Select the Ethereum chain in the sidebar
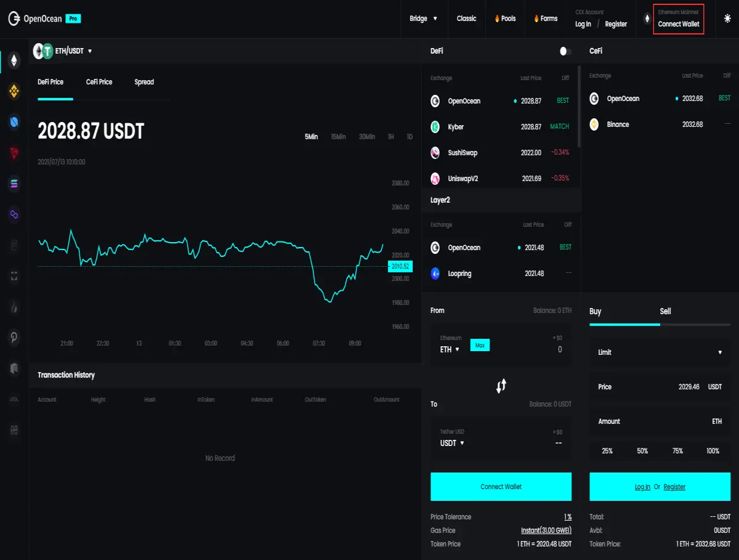This screenshot has height=560, width=739. 14,60
